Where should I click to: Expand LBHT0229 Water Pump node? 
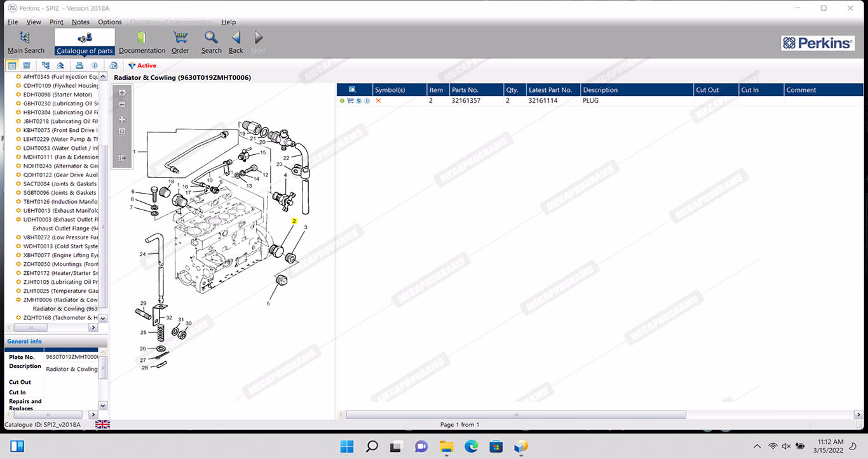point(18,139)
